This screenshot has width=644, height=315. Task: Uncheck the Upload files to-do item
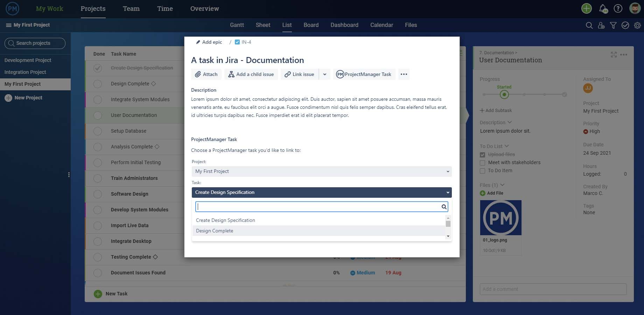pyautogui.click(x=482, y=155)
